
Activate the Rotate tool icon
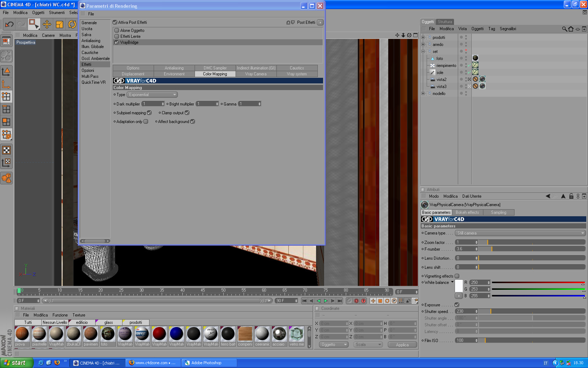point(72,24)
